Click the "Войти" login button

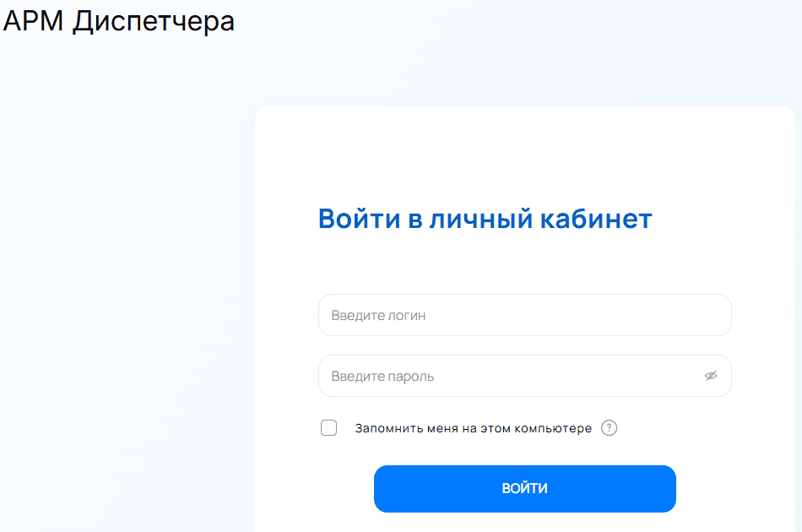click(x=524, y=489)
